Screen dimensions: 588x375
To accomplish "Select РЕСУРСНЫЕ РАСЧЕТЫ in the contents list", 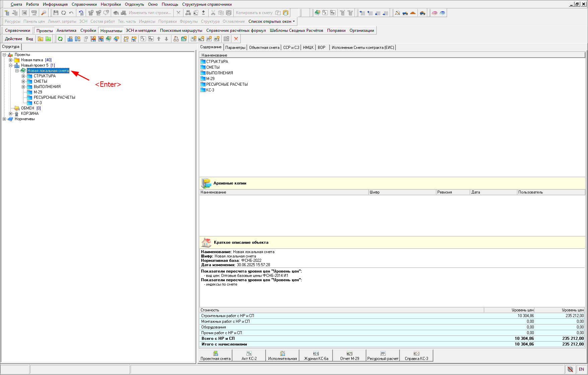I will (227, 84).
